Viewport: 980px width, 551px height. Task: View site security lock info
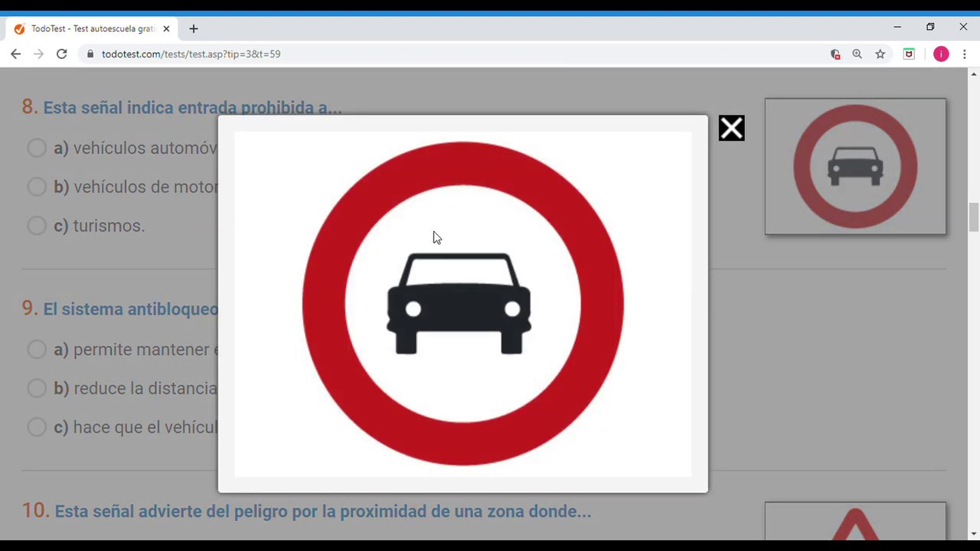tap(90, 54)
